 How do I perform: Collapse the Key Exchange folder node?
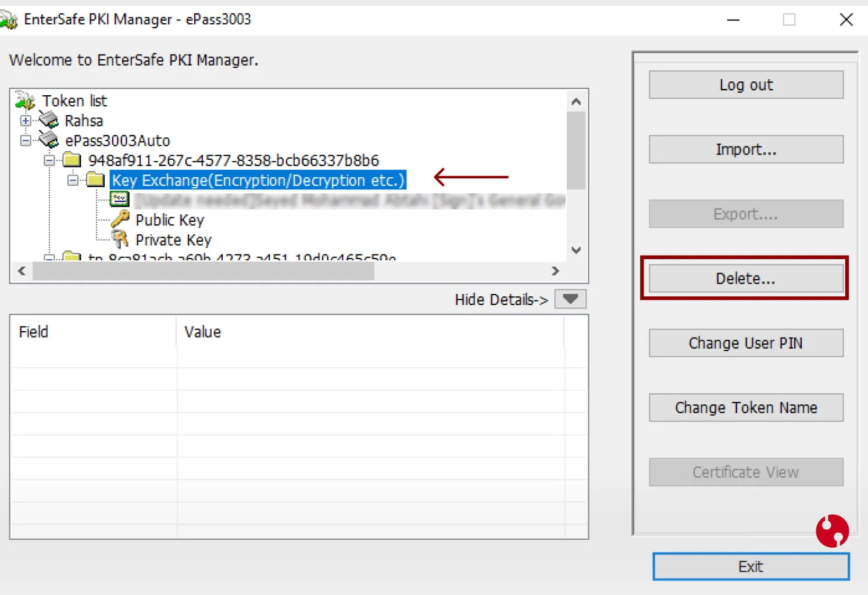pyautogui.click(x=73, y=180)
